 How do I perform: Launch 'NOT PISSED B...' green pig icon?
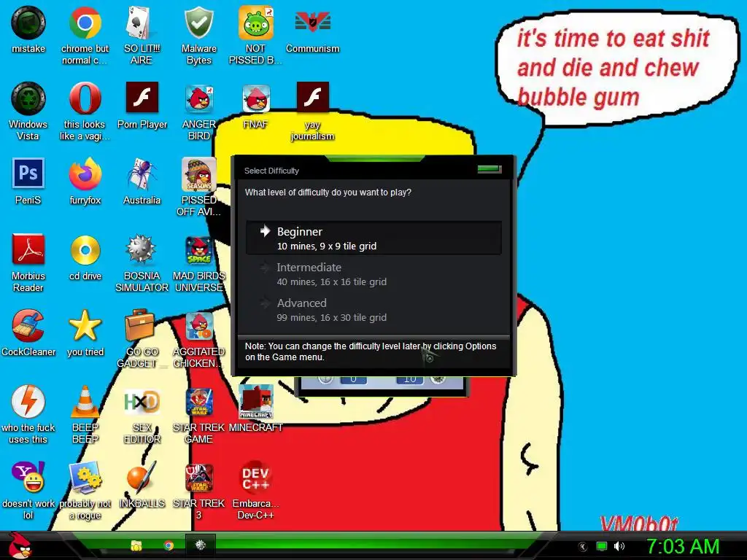tap(256, 23)
